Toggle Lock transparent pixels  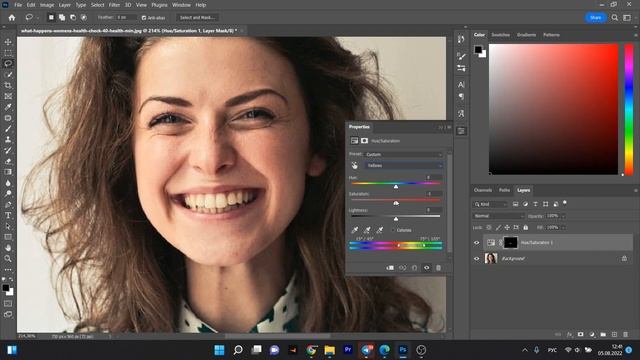tap(489, 227)
